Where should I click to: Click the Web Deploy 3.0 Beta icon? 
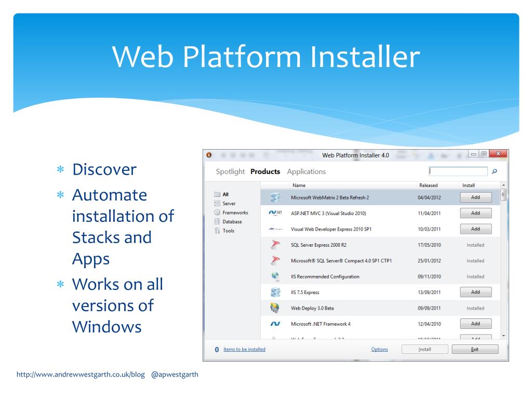pyautogui.click(x=275, y=308)
